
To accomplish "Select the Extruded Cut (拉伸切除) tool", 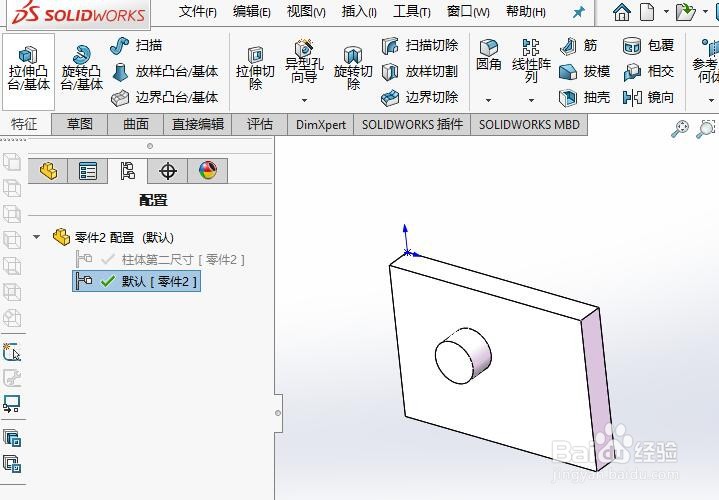I will tap(255, 70).
